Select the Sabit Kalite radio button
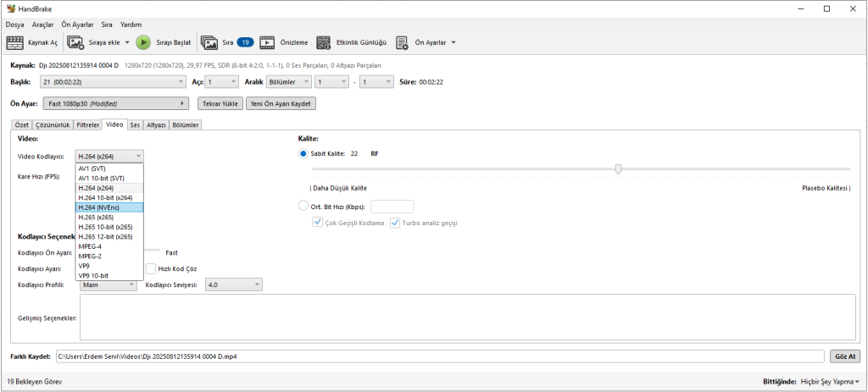 [303, 154]
